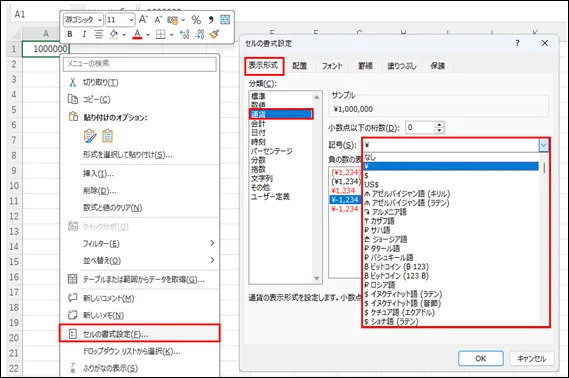This screenshot has height=378, width=569.
Task: Click the メニューの検索 search field
Action: click(x=140, y=64)
